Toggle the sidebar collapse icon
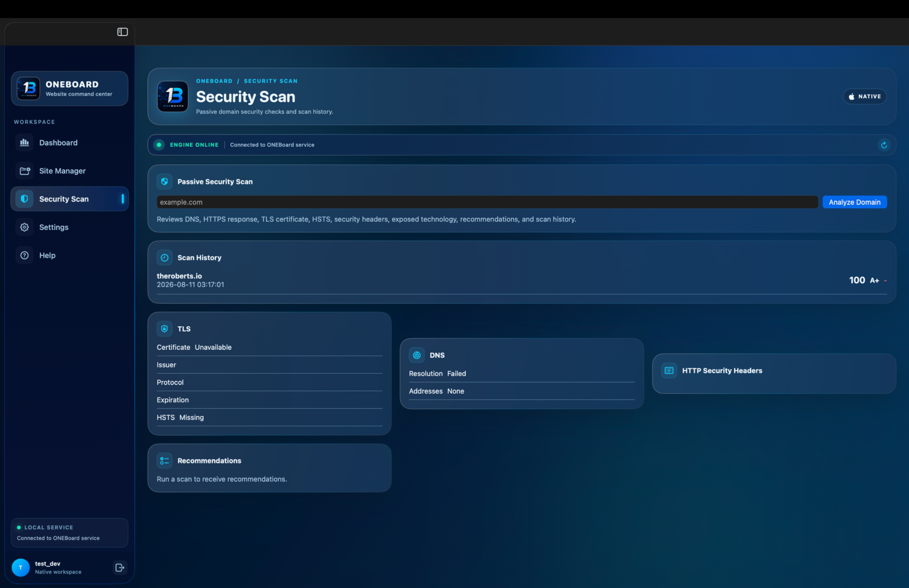This screenshot has width=909, height=588. click(x=123, y=32)
